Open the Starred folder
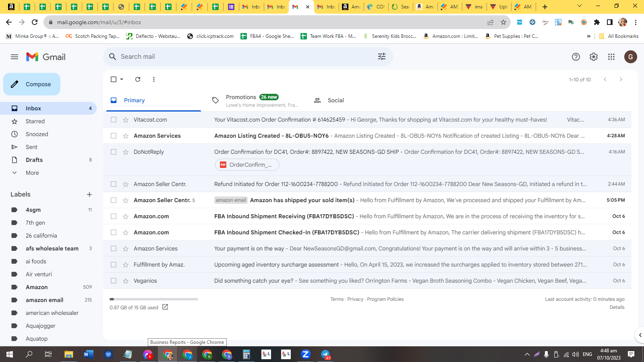The width and height of the screenshot is (644, 362). pyautogui.click(x=48, y=121)
